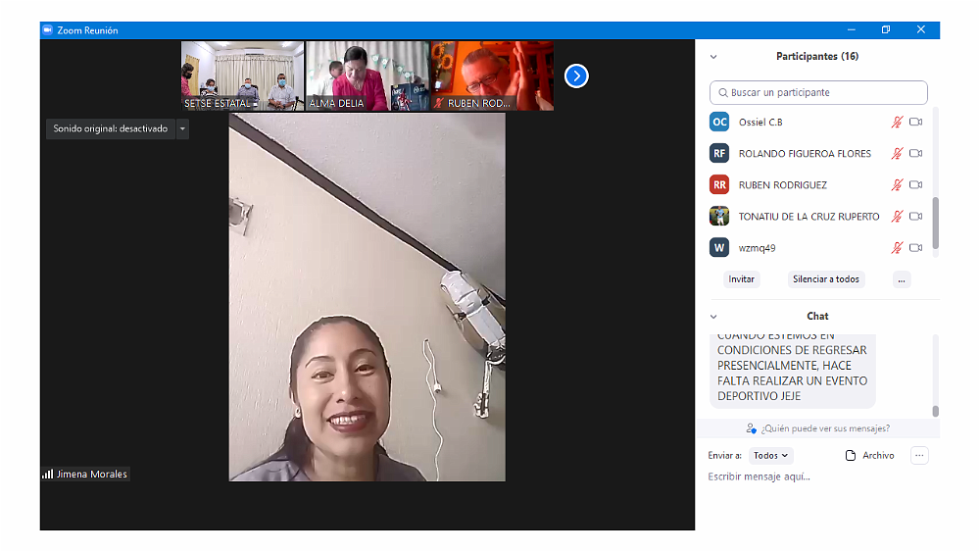The image size is (980, 552).
Task: Open the more options menu next to Silenciar a todos
Action: (902, 279)
